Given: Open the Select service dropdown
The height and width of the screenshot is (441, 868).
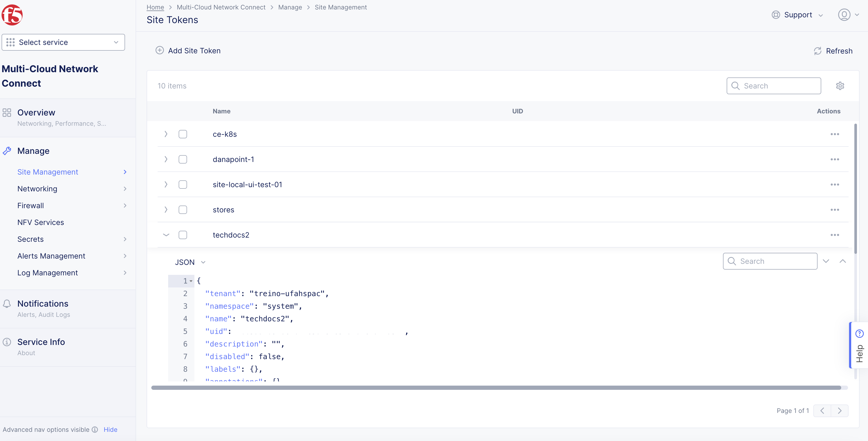Looking at the screenshot, I should (63, 43).
